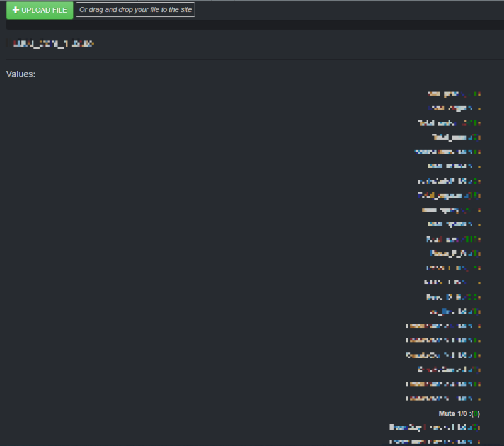Click the value row directly above Mute 1/0
The image size is (504, 446).
coord(444,399)
